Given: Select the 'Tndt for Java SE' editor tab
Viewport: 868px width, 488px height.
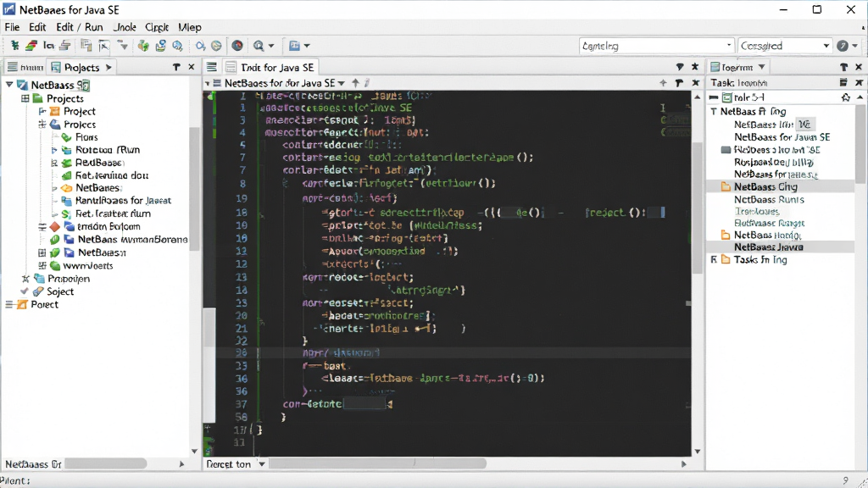Looking at the screenshot, I should [270, 67].
